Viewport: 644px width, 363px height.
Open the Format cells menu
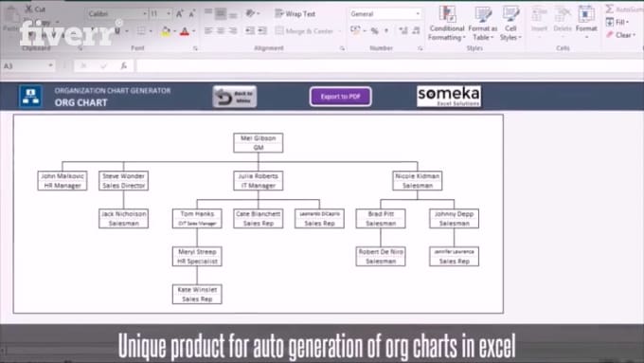pos(586,23)
